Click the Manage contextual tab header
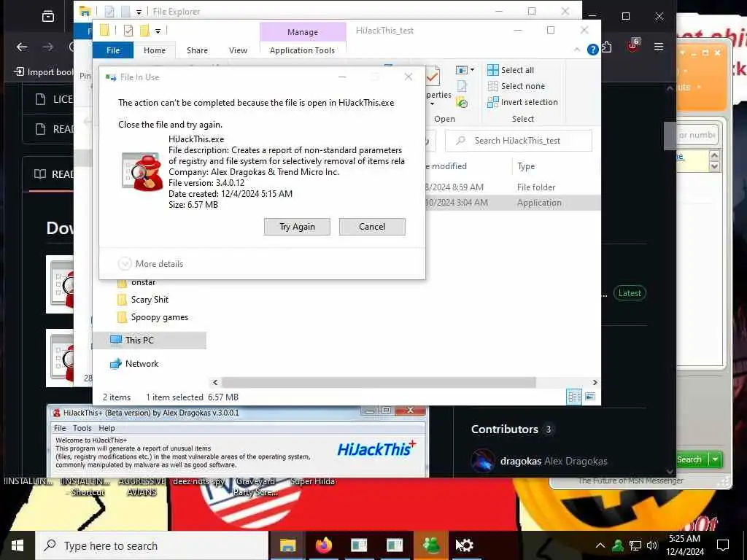Image resolution: width=747 pixels, height=560 pixels. (x=303, y=32)
